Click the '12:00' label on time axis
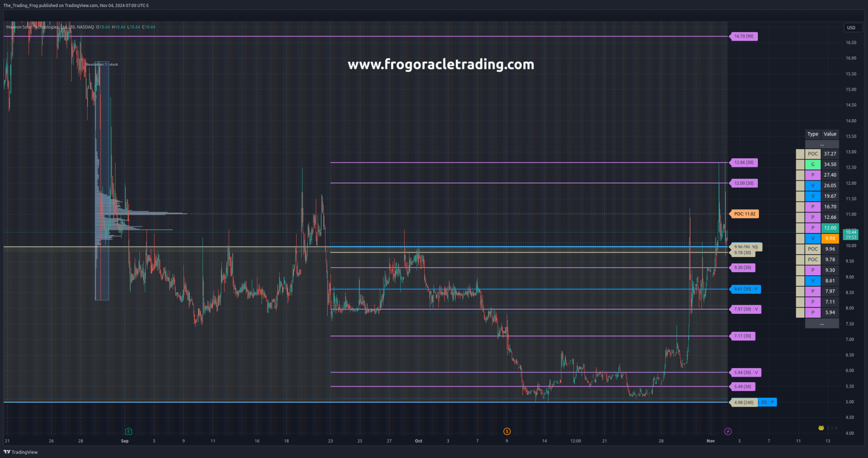Image resolution: width=868 pixels, height=458 pixels. click(576, 441)
